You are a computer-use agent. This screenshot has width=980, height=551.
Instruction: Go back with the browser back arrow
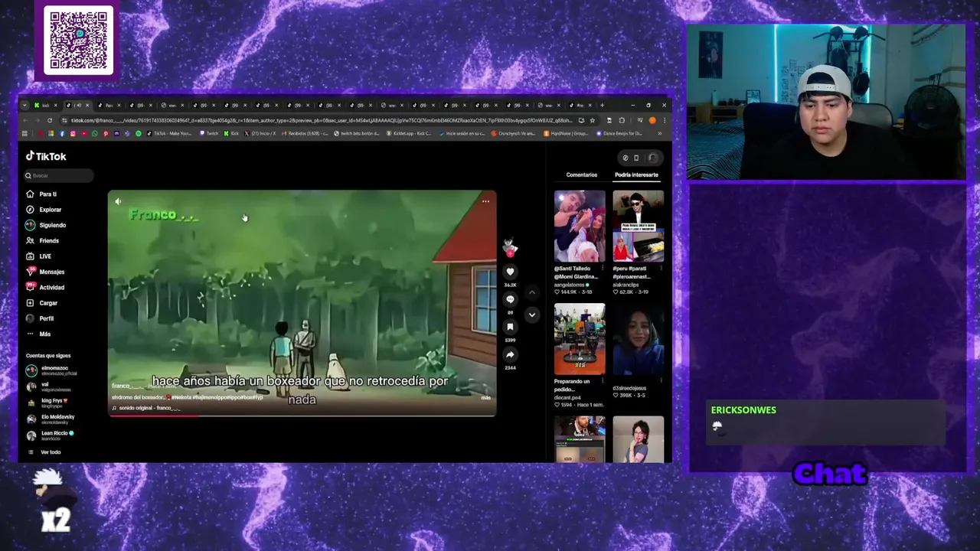point(25,120)
